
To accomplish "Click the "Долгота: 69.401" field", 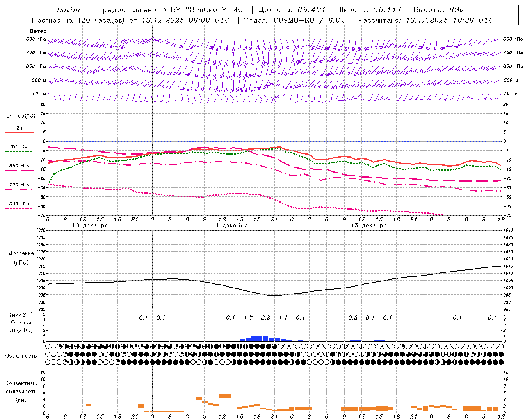I will click(292, 10).
